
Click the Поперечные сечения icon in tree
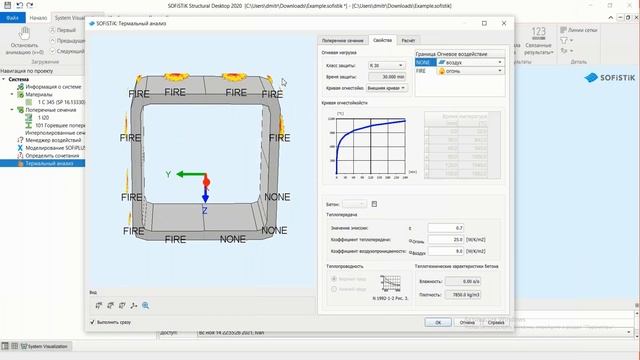[20, 110]
